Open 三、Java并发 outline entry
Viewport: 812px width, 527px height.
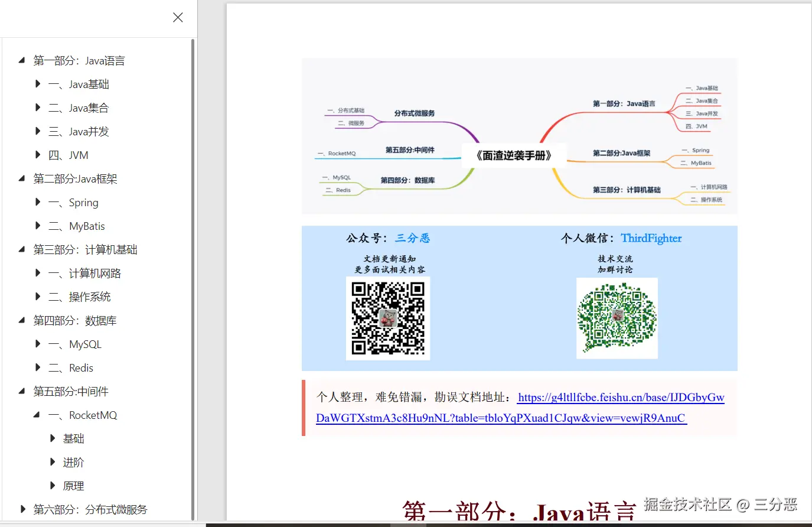(x=79, y=132)
